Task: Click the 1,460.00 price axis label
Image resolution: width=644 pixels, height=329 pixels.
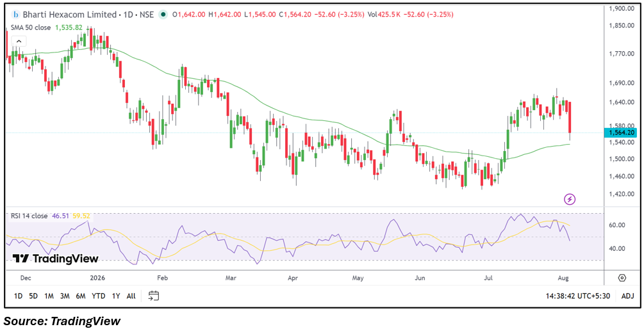Action: pos(623,177)
